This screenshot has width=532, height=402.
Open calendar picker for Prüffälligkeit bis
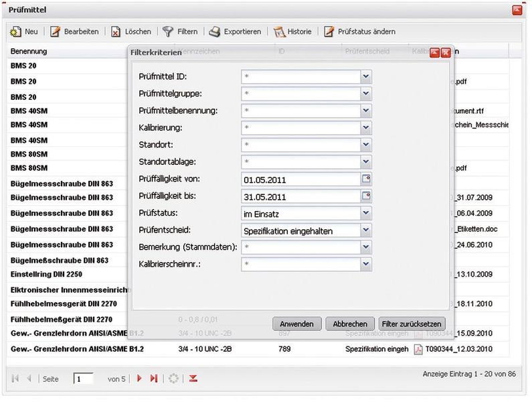click(366, 196)
